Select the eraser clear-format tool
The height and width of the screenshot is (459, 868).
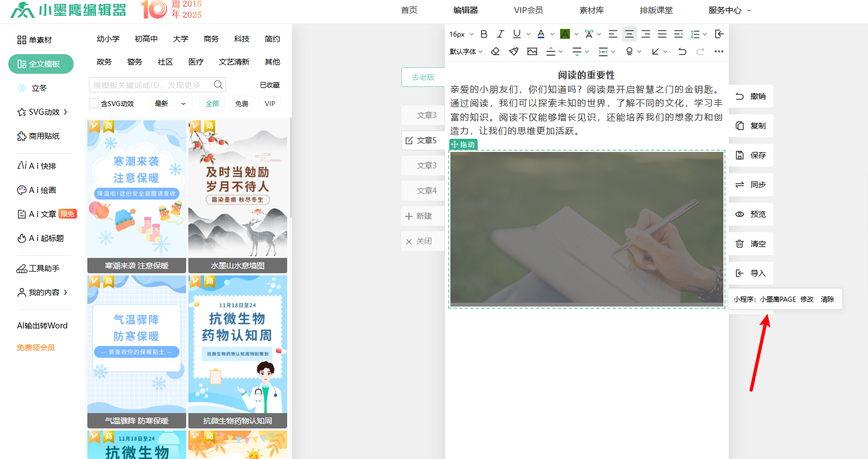coord(495,51)
